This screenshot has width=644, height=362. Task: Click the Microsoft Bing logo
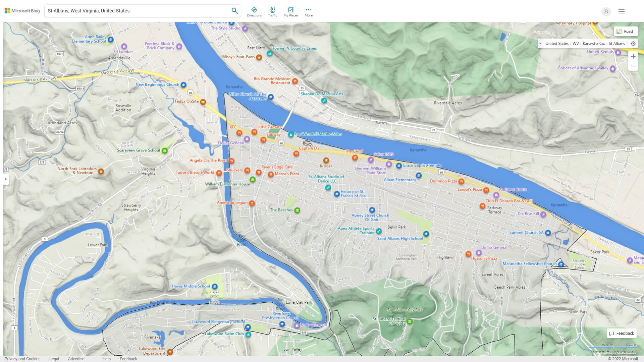(22, 10)
